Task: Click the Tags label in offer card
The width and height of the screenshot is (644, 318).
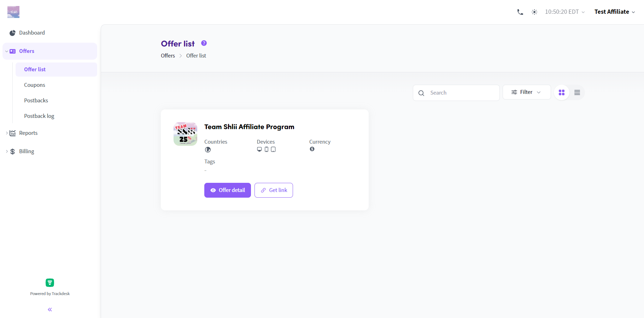Action: [210, 162]
